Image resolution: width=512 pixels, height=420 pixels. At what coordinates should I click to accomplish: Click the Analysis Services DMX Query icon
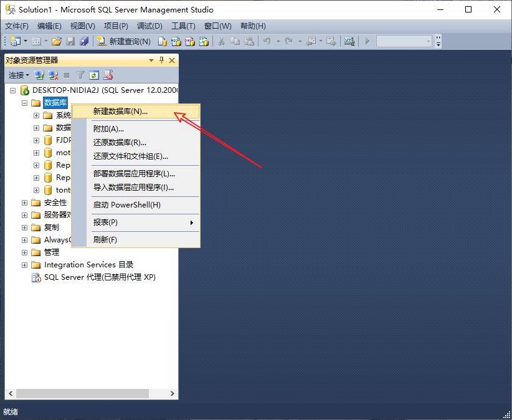point(190,41)
